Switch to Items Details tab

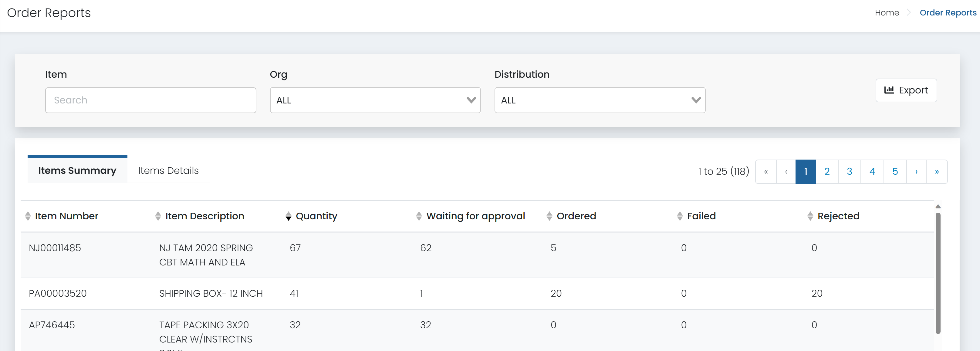point(168,170)
